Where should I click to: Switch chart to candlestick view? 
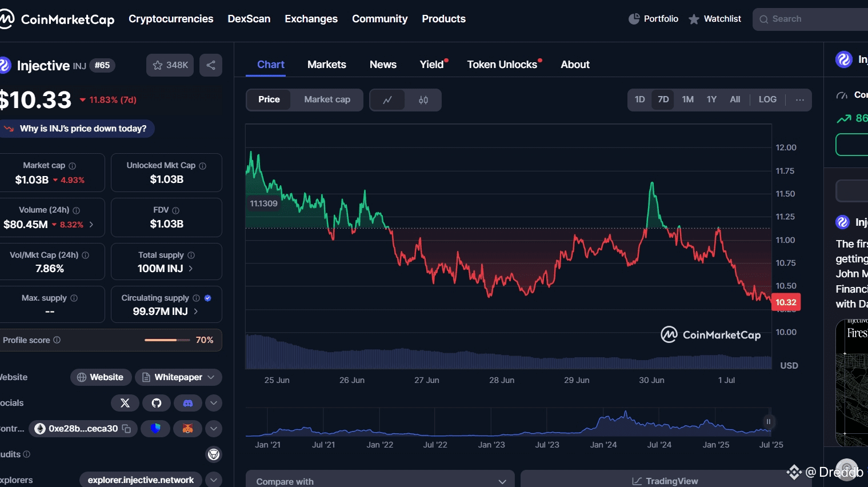pos(423,100)
